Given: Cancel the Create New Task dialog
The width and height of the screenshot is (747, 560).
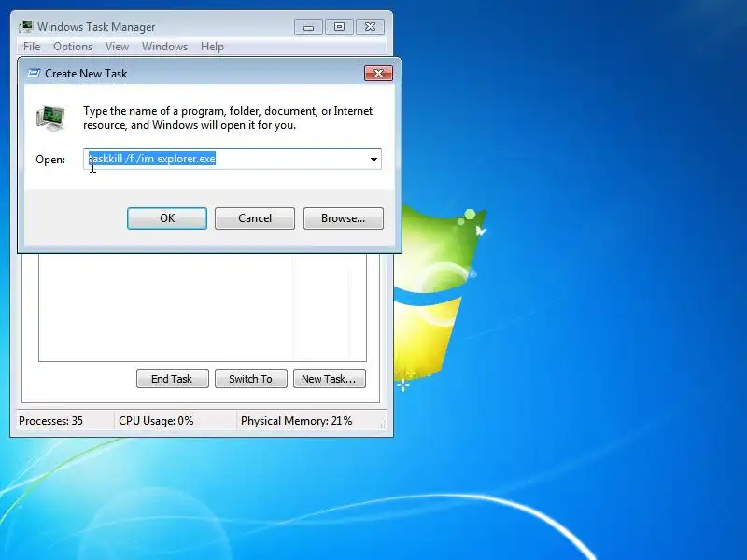Looking at the screenshot, I should coord(254,218).
